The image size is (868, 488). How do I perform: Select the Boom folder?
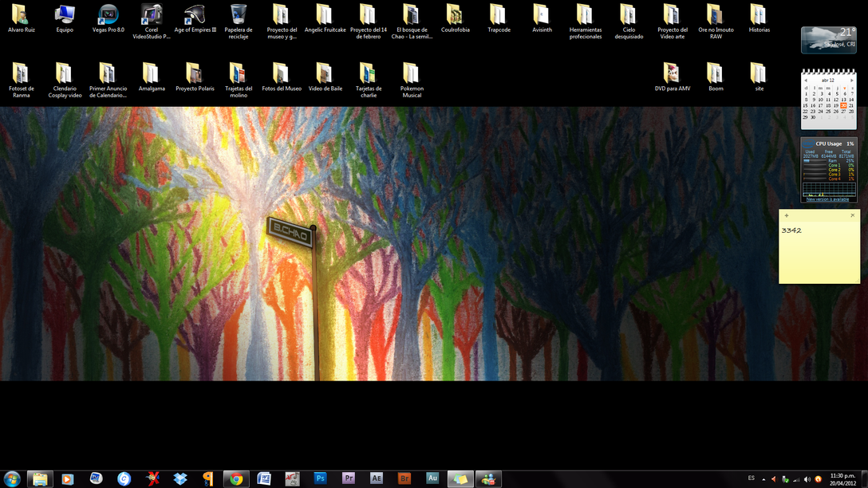coord(716,77)
